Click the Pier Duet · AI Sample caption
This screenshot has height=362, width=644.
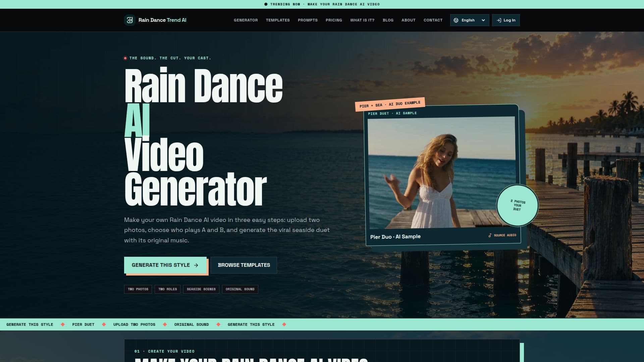click(392, 113)
